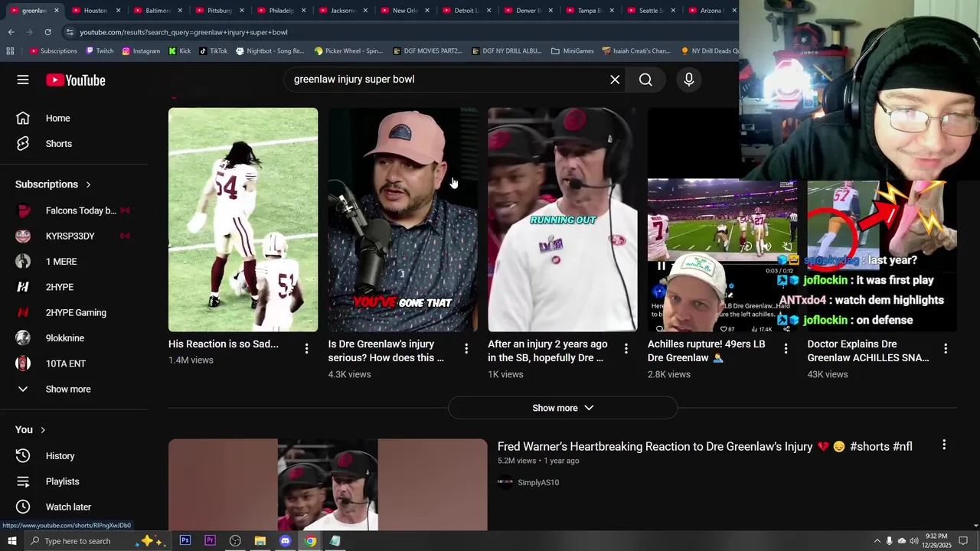Clear the search query with the X

pos(615,80)
